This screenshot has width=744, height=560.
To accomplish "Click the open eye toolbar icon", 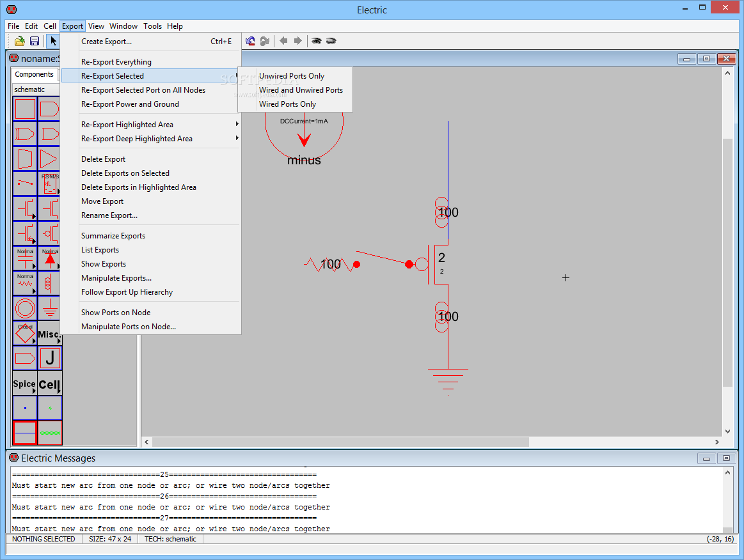I will [316, 42].
